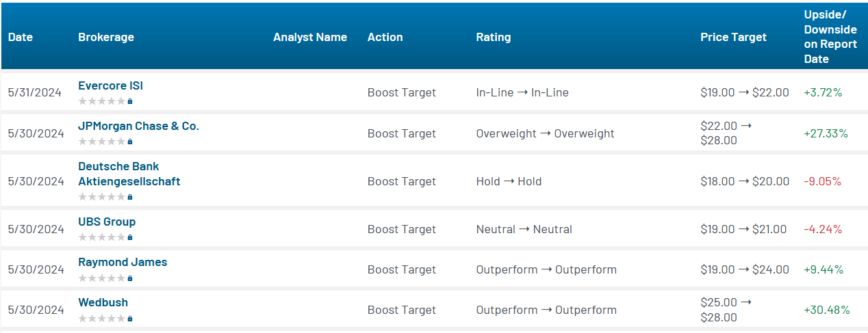
Task: Open the Evercore ISI brokerage link
Action: pyautogui.click(x=110, y=86)
